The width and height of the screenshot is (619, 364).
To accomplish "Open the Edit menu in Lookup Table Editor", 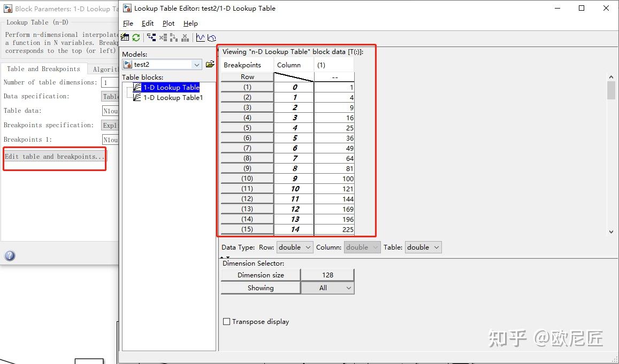I will pyautogui.click(x=147, y=23).
